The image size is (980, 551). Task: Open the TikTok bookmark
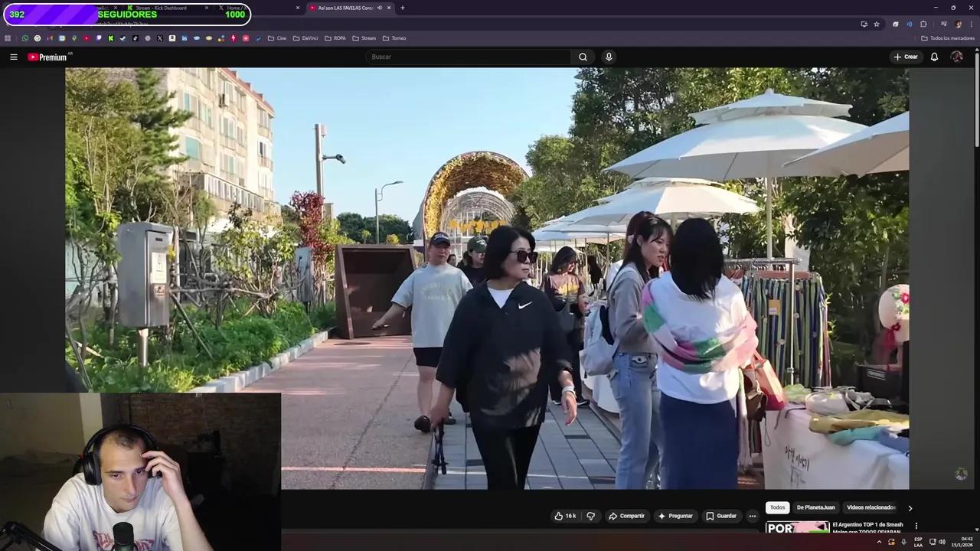(135, 38)
